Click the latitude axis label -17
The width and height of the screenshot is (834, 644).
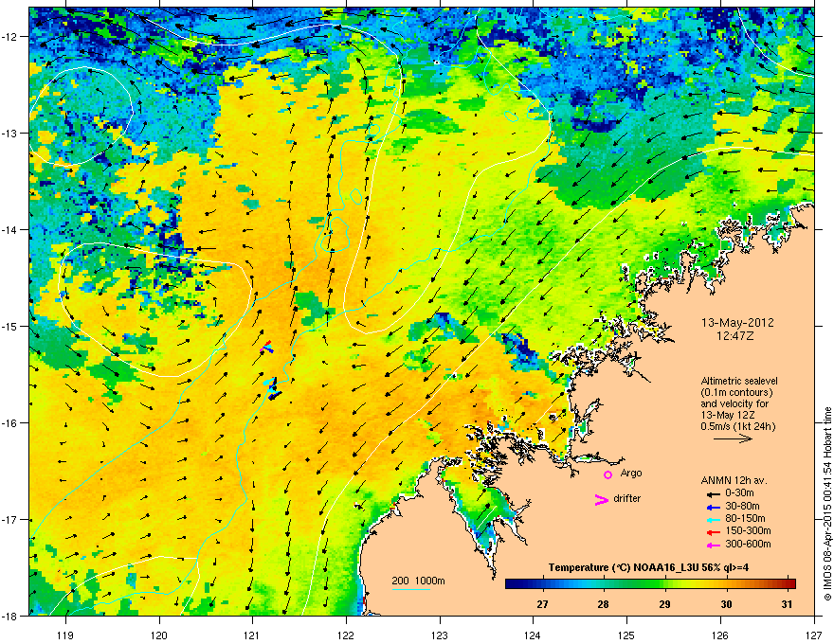(9, 519)
